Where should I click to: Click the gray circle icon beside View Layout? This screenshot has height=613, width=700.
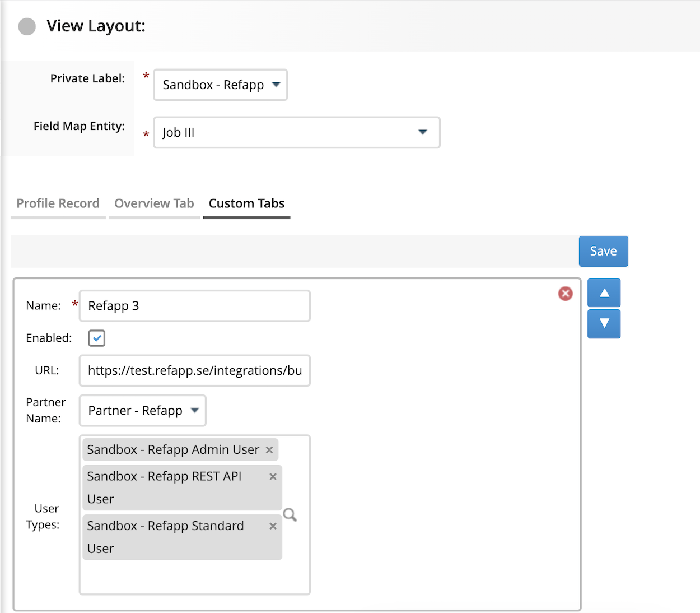click(x=26, y=26)
